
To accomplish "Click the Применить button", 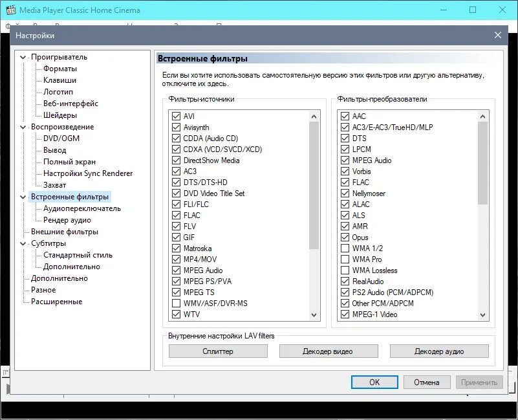I will tap(479, 382).
